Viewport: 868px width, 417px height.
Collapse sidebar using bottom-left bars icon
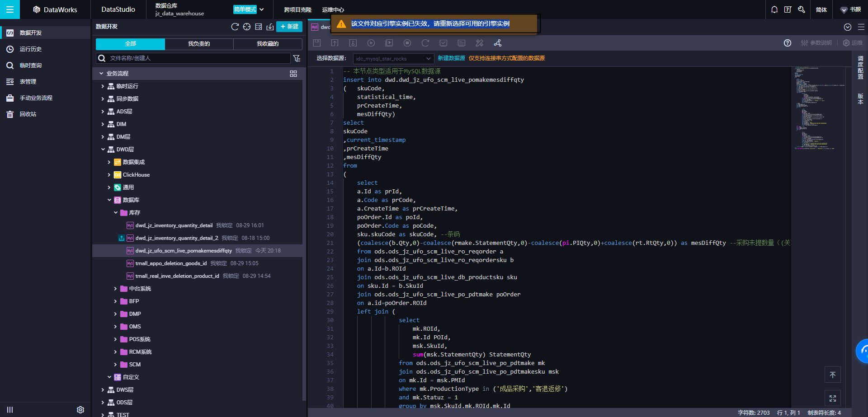coord(10,410)
